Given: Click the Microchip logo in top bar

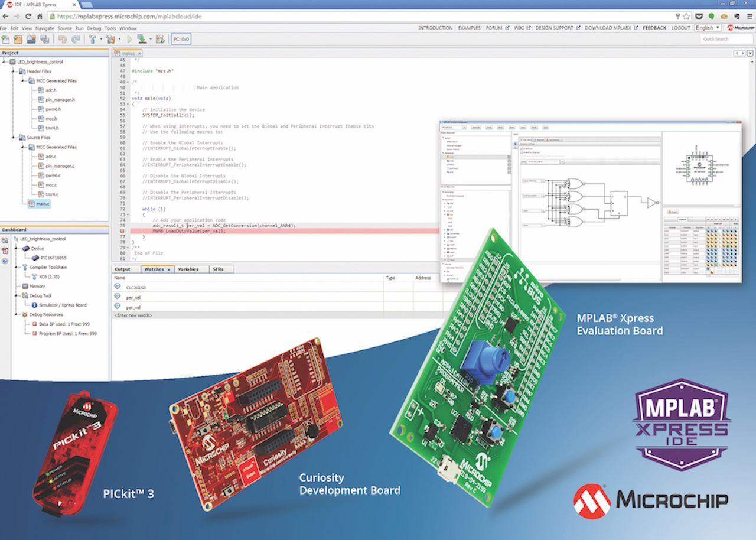Looking at the screenshot, I should click(741, 28).
